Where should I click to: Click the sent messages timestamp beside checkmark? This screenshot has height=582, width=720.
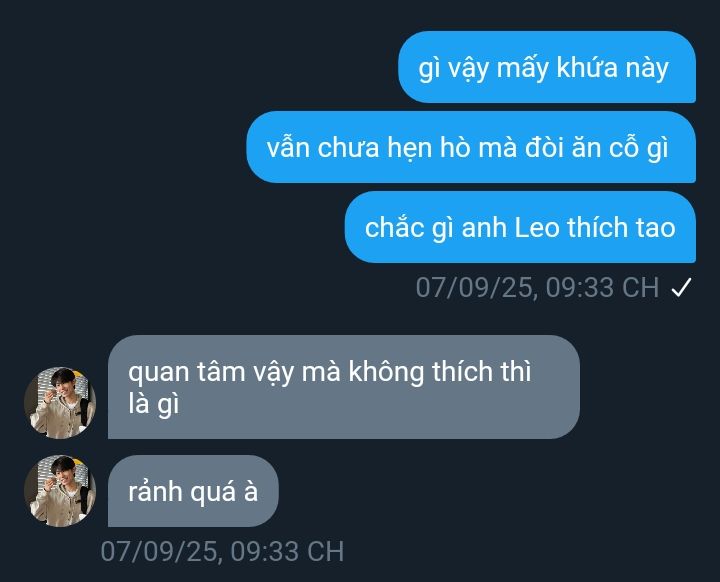537,288
